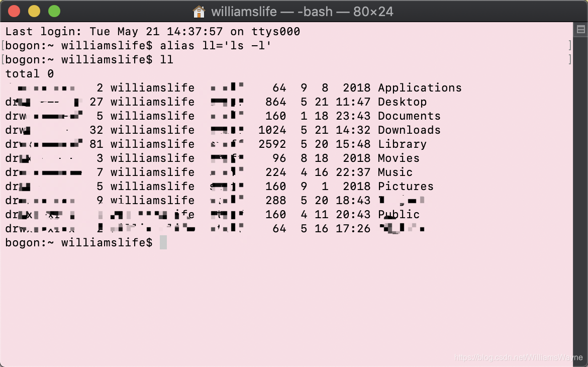
Task: Click the size value 864 in Desktop row
Action: (275, 102)
